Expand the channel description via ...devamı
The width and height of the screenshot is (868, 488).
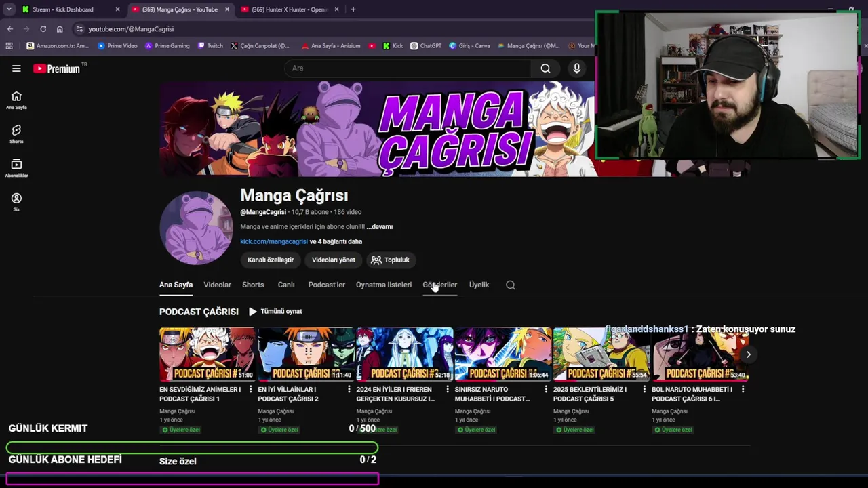click(380, 227)
